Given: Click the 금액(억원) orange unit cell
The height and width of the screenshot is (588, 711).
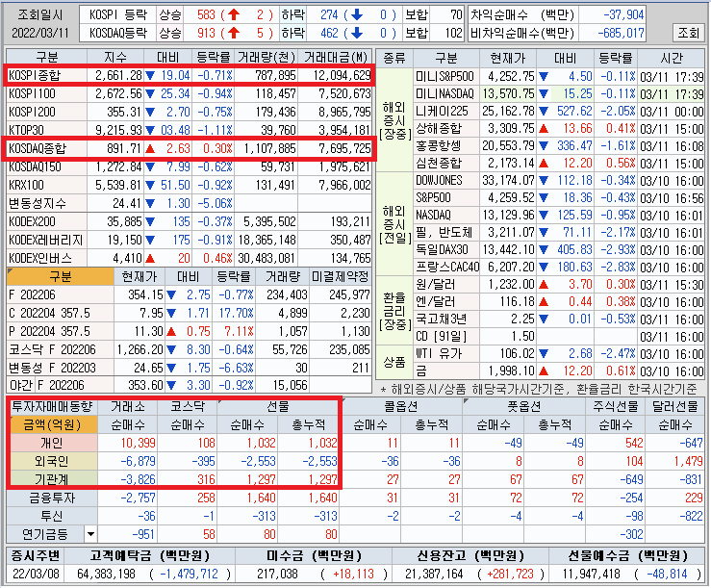Looking at the screenshot, I should tap(52, 424).
